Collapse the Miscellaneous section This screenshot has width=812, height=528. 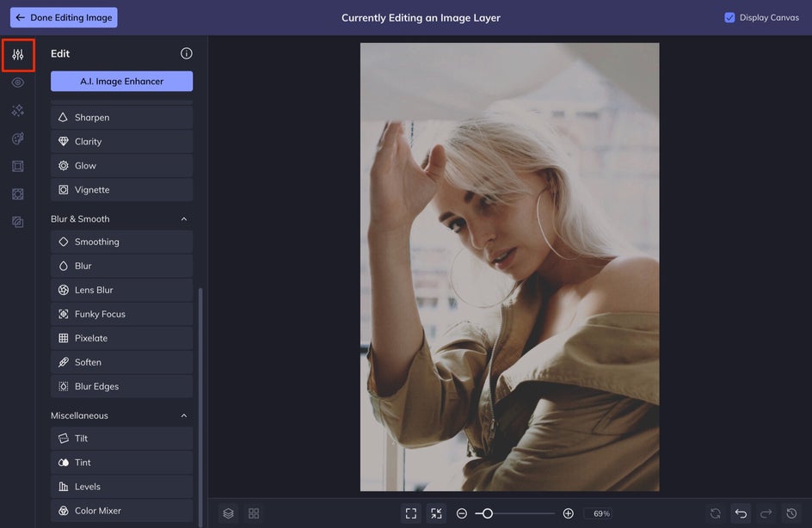point(184,415)
